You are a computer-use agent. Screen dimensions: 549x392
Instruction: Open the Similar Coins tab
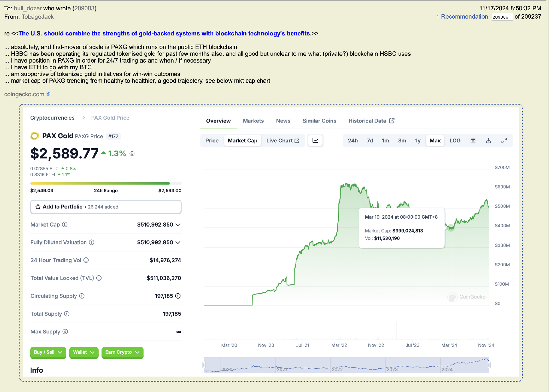(x=319, y=121)
